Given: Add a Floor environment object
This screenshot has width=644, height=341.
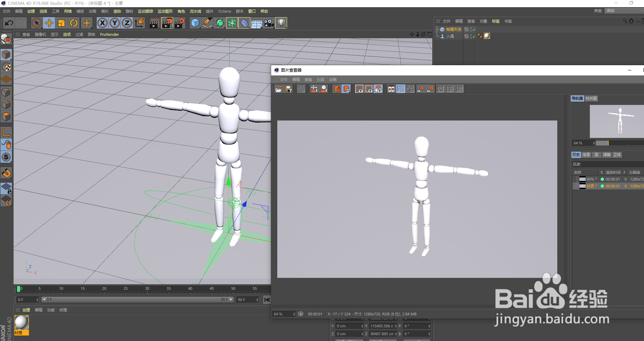Looking at the screenshot, I should tap(256, 23).
